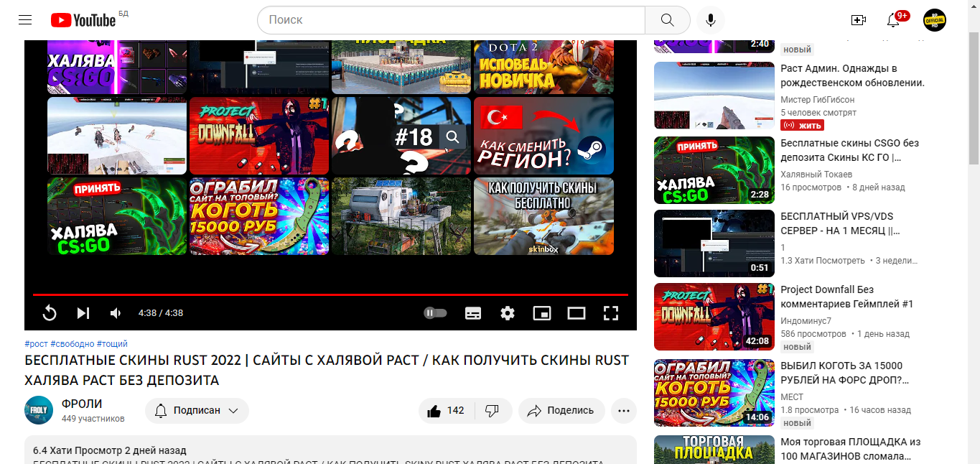
Task: Open sidebar 14:06 Коготь thumbnail
Action: [714, 393]
